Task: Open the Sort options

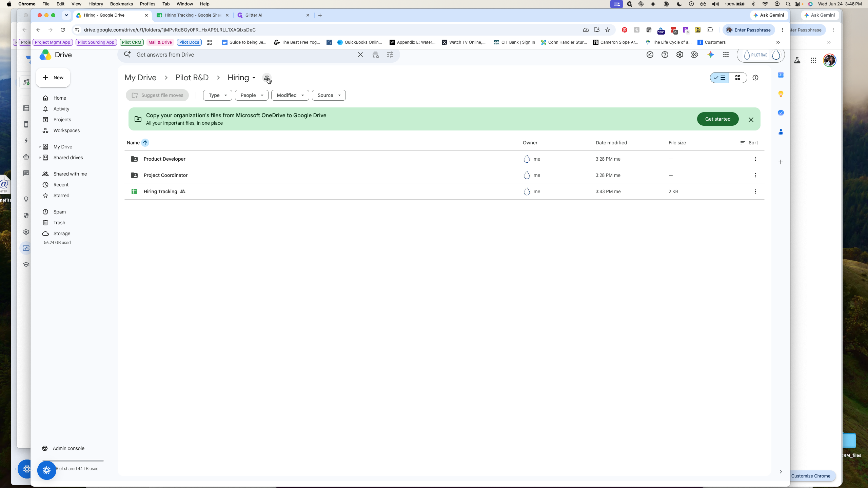Action: (749, 143)
